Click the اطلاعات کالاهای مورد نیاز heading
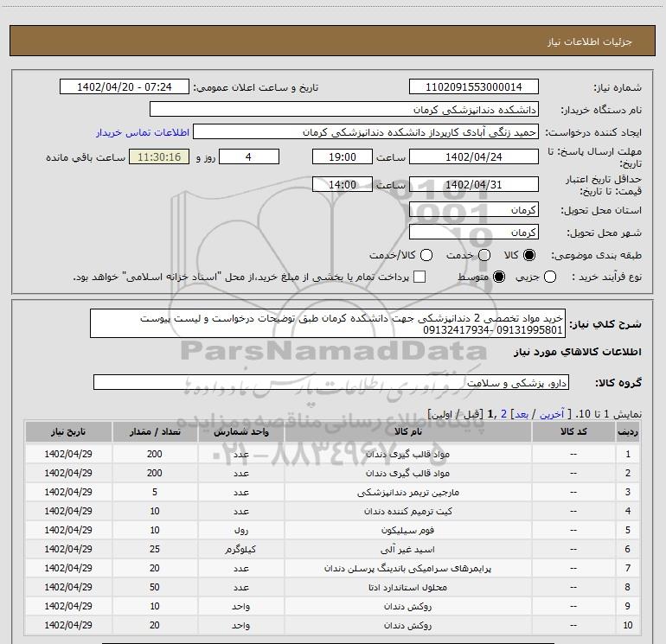The width and height of the screenshot is (666, 644). click(x=577, y=352)
